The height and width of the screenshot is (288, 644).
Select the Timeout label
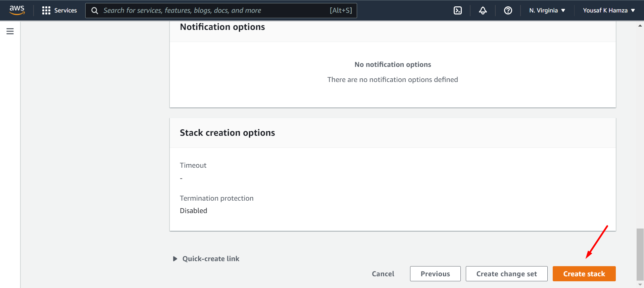(x=193, y=165)
